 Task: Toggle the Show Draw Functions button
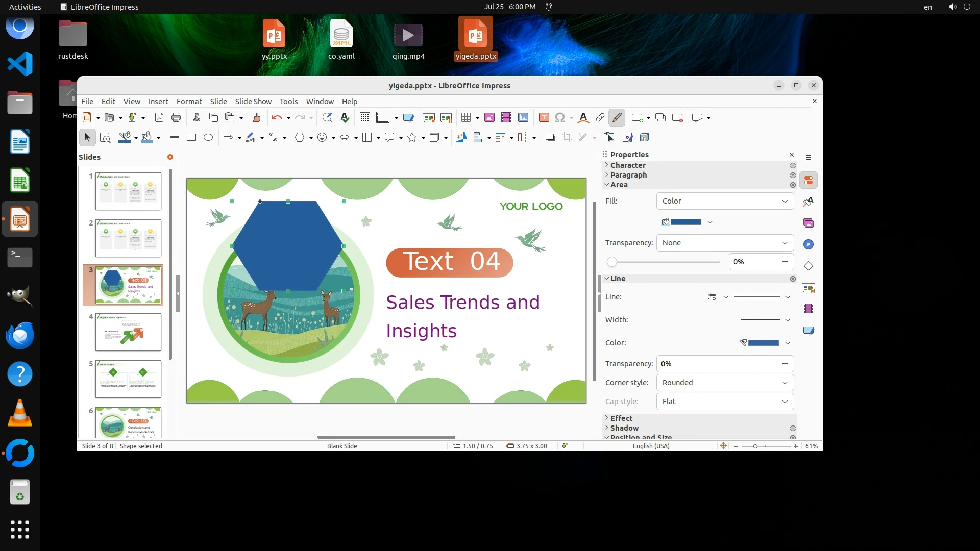(x=617, y=118)
